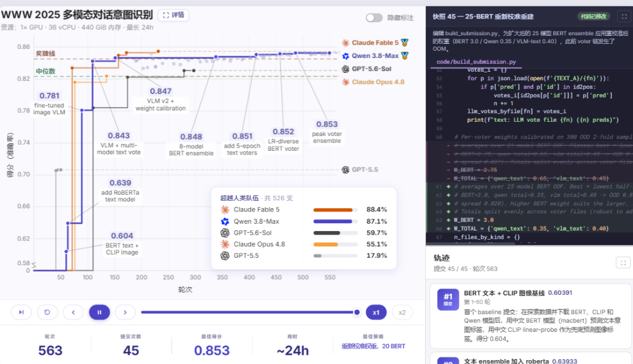The image size is (633, 364).
Task: Click the 代码已修改 badge
Action: click(x=593, y=17)
